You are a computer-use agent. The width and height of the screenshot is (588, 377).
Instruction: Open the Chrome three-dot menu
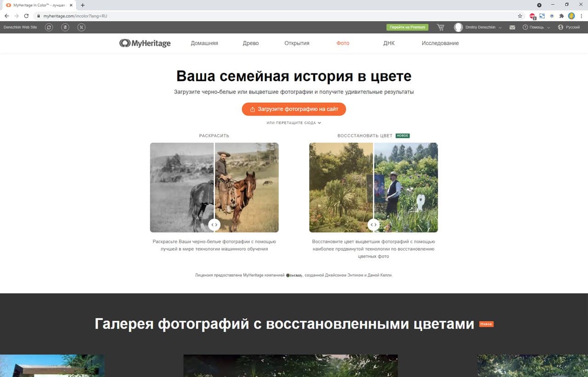pyautogui.click(x=582, y=16)
